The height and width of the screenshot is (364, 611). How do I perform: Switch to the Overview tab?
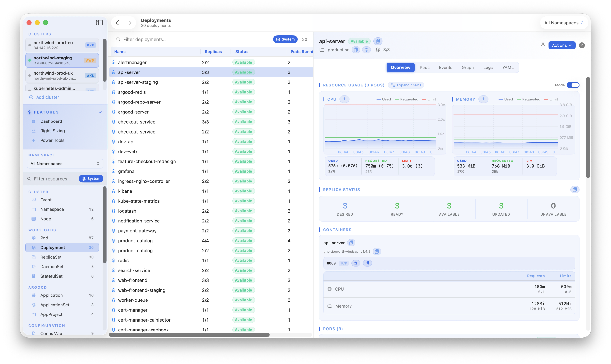click(400, 68)
